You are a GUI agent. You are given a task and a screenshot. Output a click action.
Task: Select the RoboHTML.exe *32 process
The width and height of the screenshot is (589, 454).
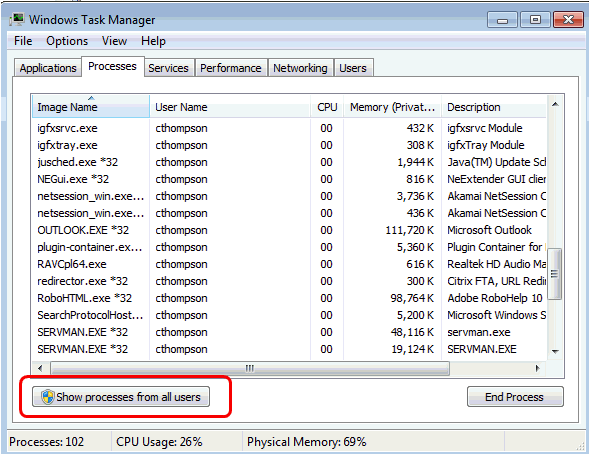coord(289,298)
